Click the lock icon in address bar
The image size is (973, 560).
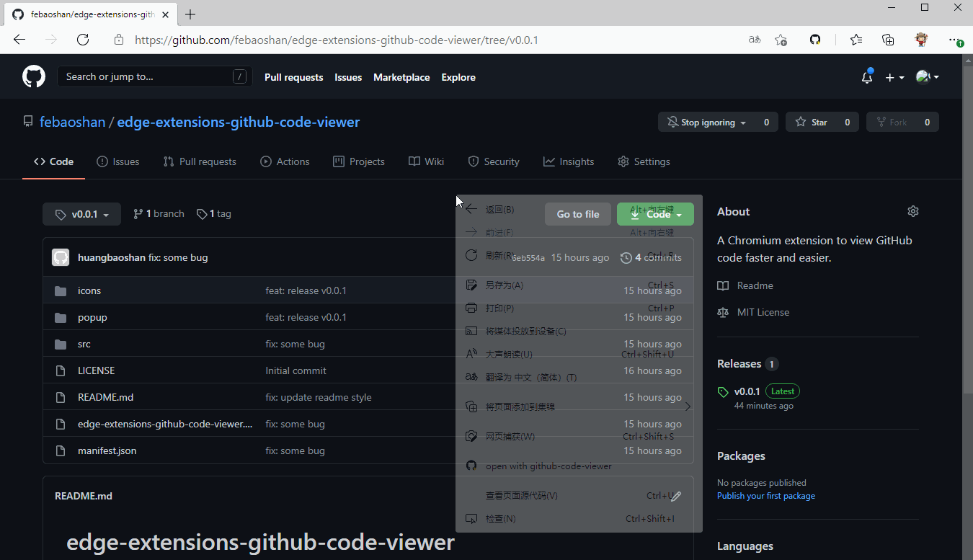point(120,40)
